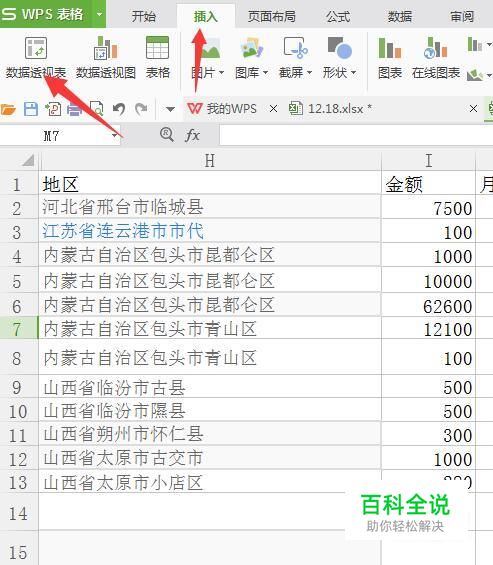The width and height of the screenshot is (493, 565).
Task: Open the 我的WPS document tab
Action: coord(231,108)
